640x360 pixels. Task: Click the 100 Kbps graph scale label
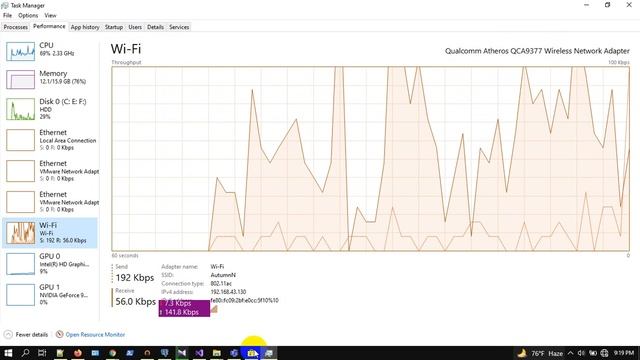pos(619,62)
